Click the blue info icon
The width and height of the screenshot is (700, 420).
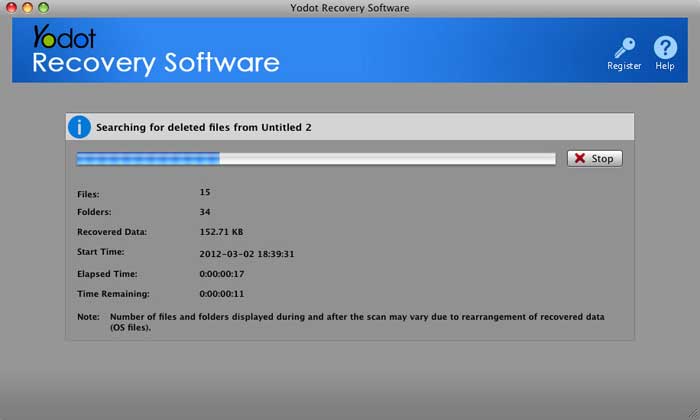coord(79,127)
